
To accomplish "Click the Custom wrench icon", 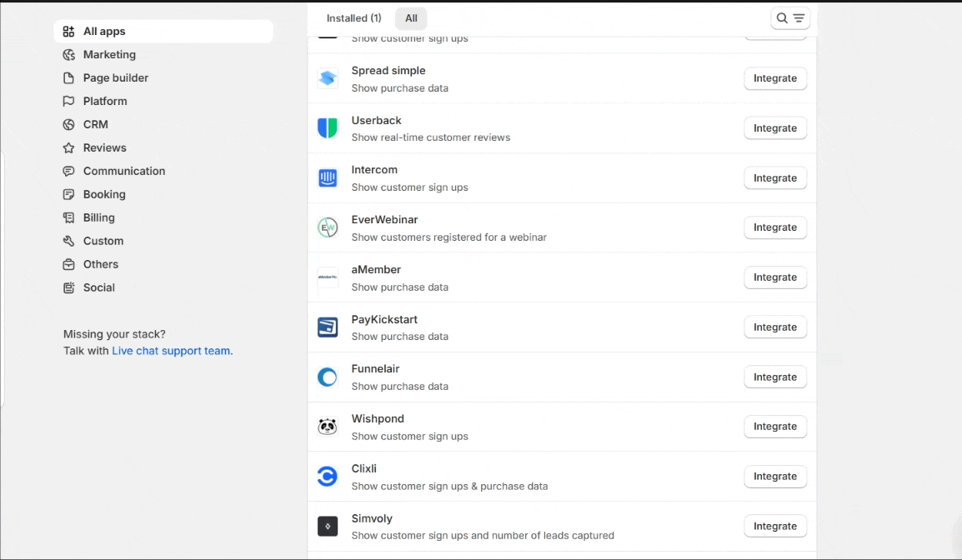I will (x=68, y=241).
